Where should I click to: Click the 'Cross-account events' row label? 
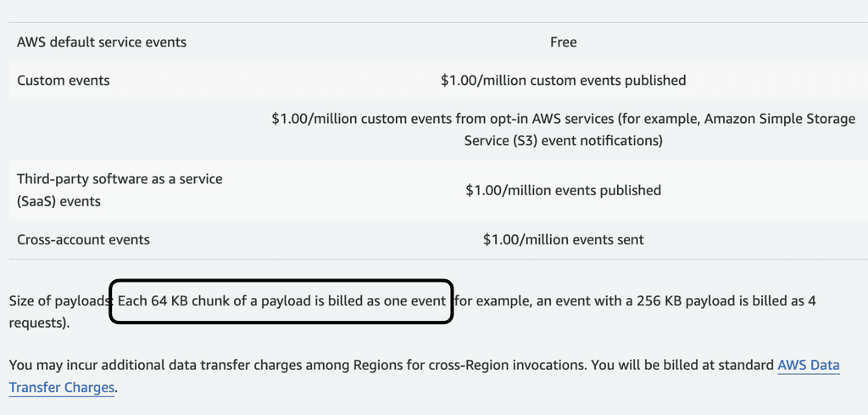pos(83,239)
